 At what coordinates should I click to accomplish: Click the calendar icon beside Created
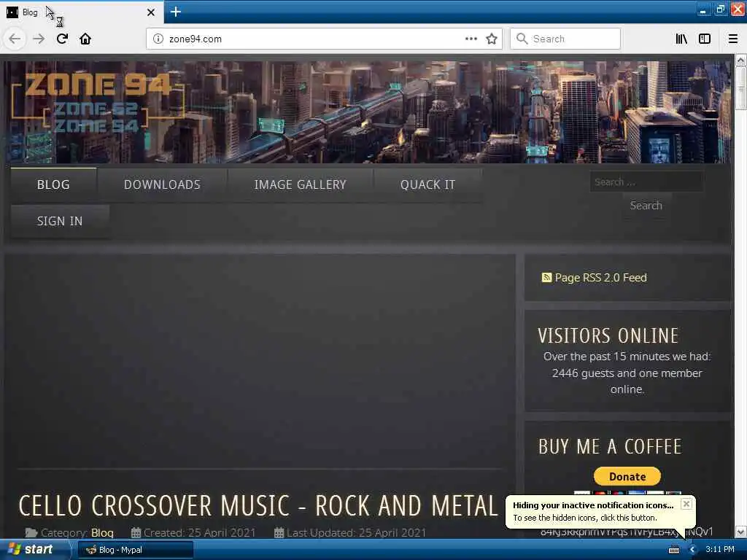click(x=136, y=533)
